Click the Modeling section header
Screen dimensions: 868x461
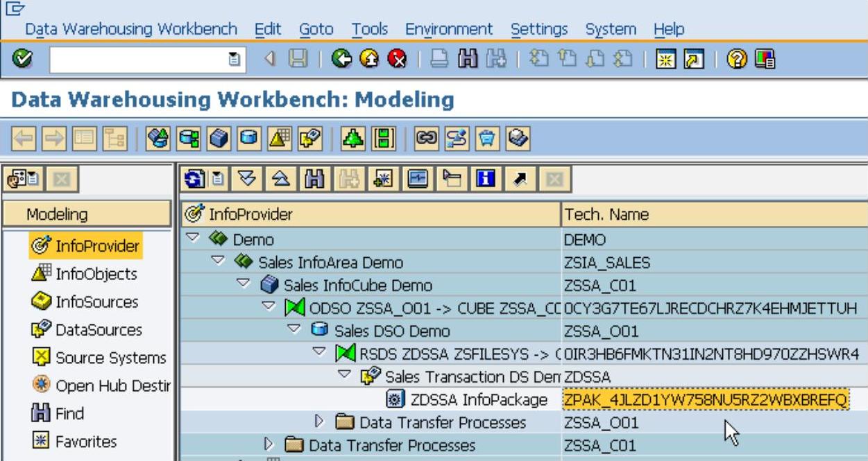pyautogui.click(x=87, y=214)
